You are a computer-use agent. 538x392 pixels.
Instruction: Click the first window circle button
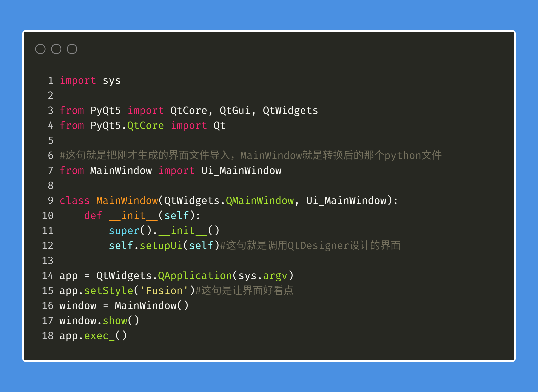pos(40,49)
